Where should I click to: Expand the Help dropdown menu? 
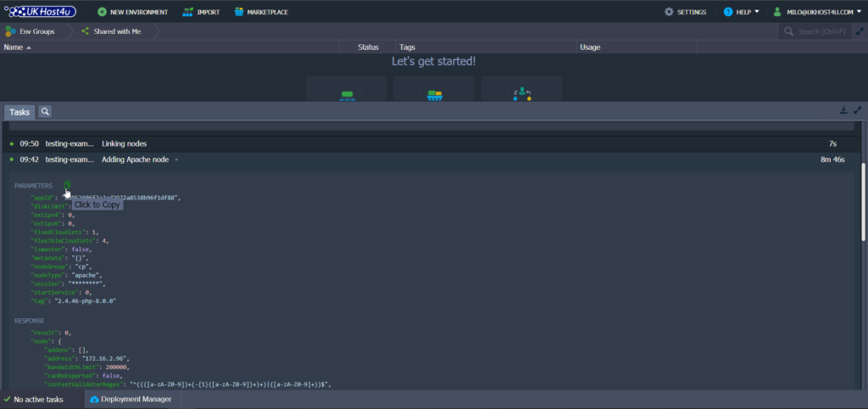point(741,12)
